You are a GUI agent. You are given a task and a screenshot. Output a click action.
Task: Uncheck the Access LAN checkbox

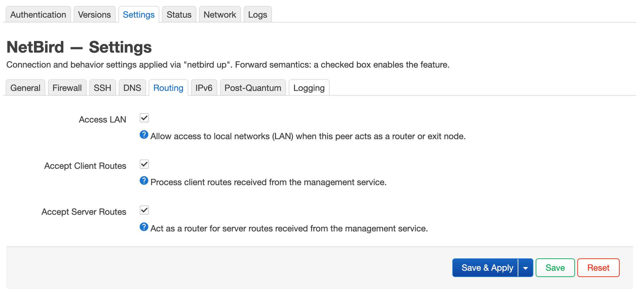coord(144,118)
